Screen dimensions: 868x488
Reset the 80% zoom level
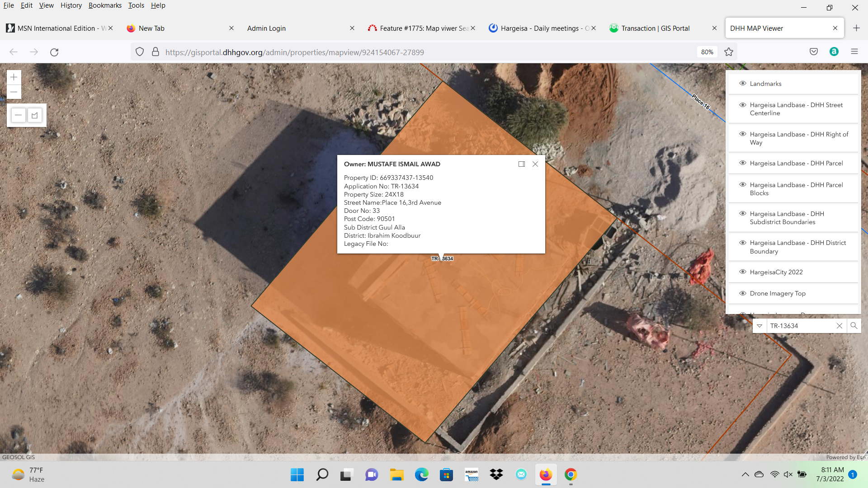(707, 52)
